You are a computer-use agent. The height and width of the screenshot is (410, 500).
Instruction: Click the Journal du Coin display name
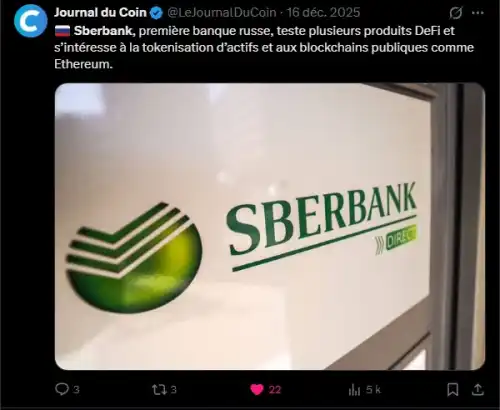click(100, 12)
